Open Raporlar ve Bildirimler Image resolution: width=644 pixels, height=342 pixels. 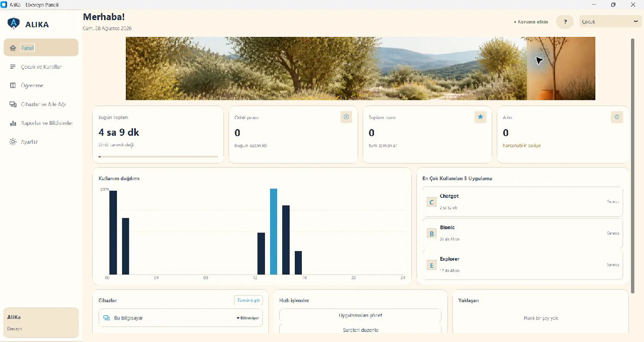coord(41,123)
